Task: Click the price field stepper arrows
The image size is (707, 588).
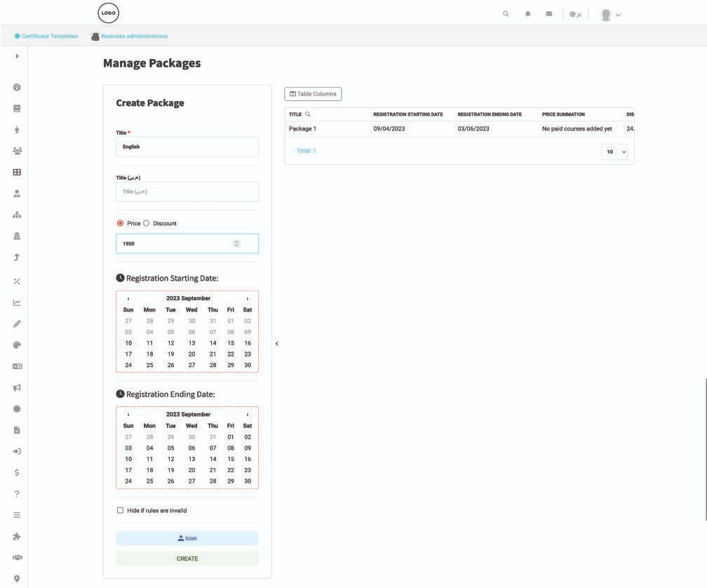Action: coord(236,243)
